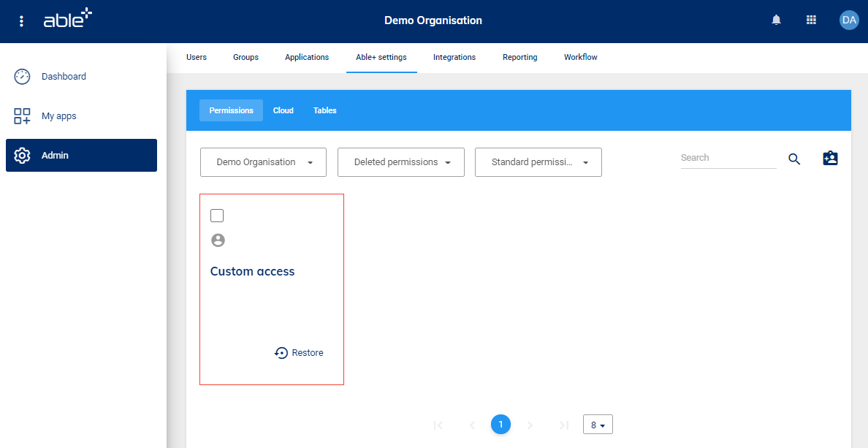Open the Cloud sub-tab
This screenshot has width=868, height=448.
point(283,110)
